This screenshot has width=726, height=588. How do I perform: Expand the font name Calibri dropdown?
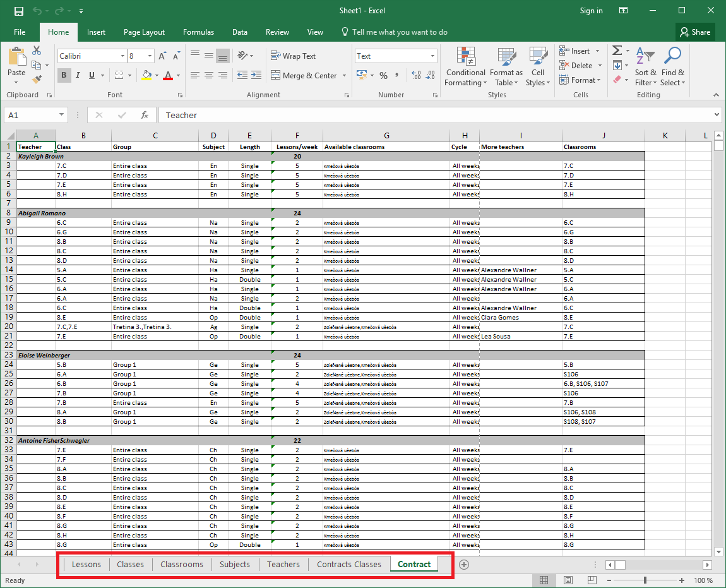122,56
